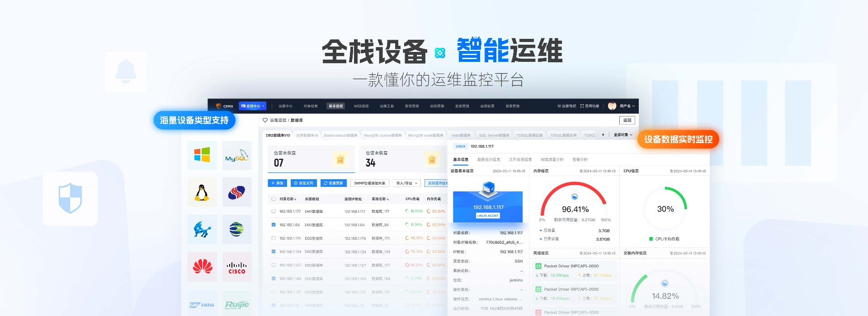Select the DB2数据库V10 tab
Screen dimensions: 868x316
[278, 135]
